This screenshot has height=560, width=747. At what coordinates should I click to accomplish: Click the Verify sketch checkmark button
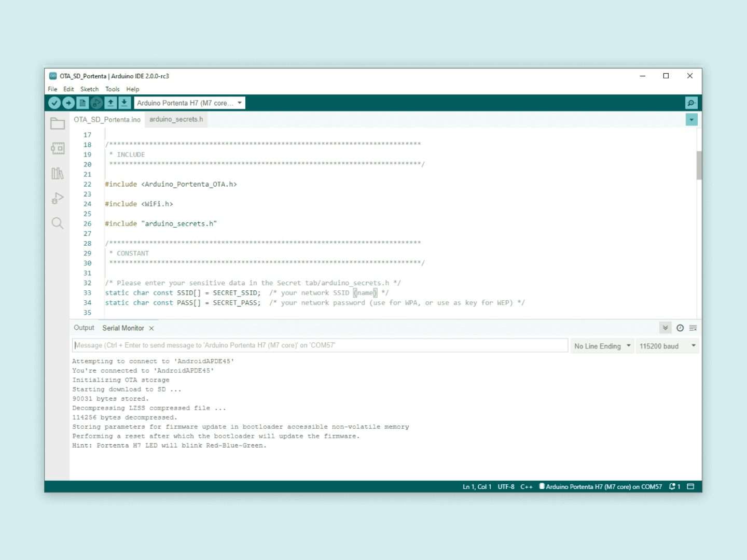(54, 103)
